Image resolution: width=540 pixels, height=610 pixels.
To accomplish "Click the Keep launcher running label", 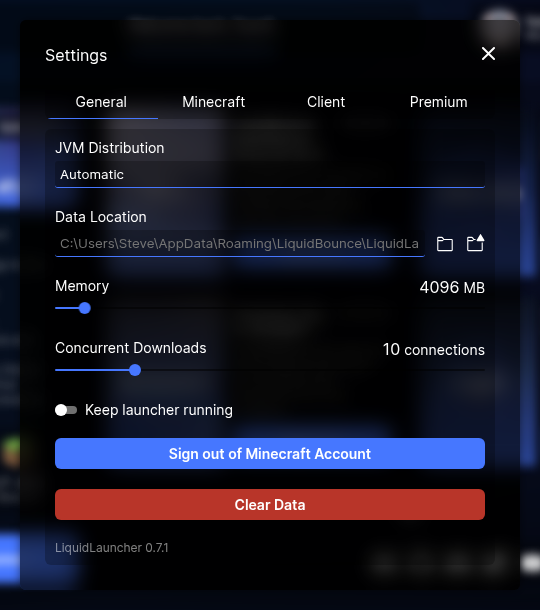I will click(159, 410).
